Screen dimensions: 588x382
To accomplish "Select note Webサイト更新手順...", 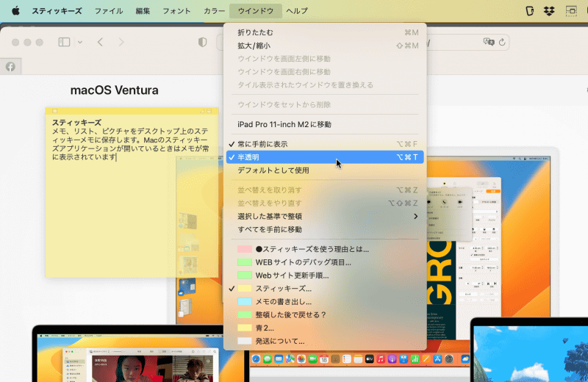I will point(325,275).
